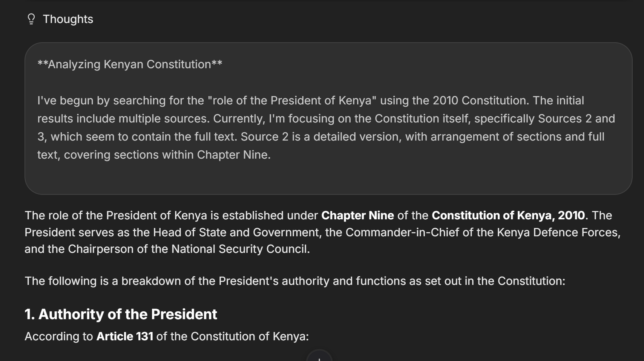Image resolution: width=644 pixels, height=361 pixels.
Task: Click the sentence introducing the breakdown of functions
Action: tap(295, 281)
